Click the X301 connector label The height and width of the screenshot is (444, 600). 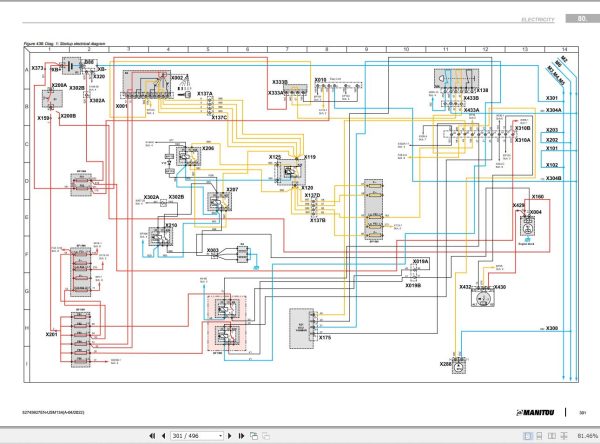click(551, 98)
